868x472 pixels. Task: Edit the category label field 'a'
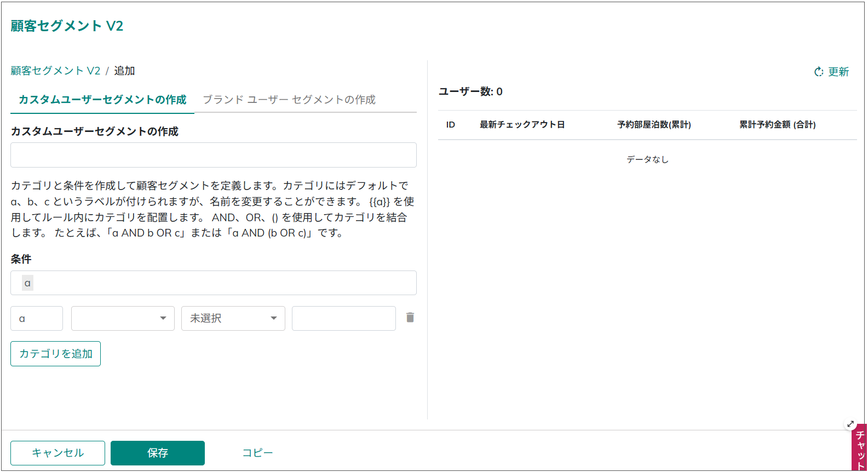(x=37, y=318)
